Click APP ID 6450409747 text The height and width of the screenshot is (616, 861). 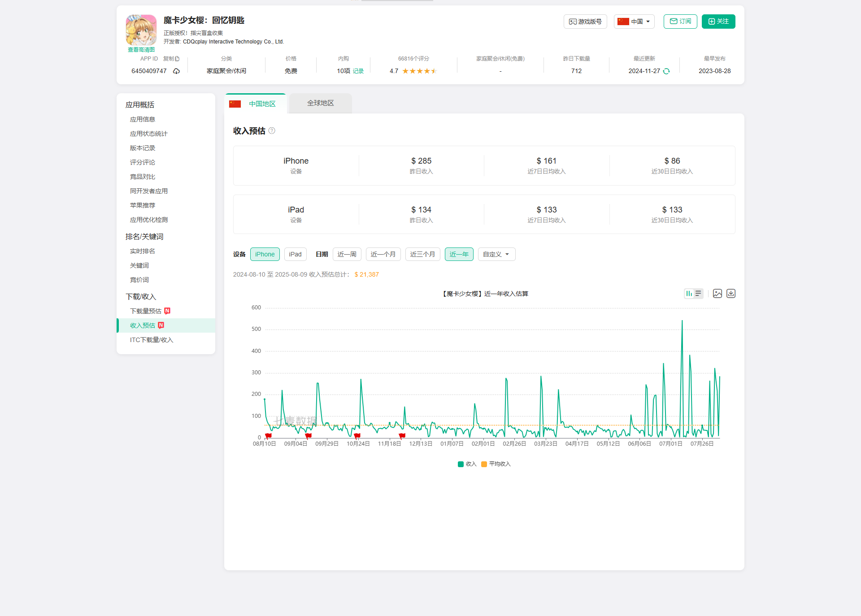(149, 71)
